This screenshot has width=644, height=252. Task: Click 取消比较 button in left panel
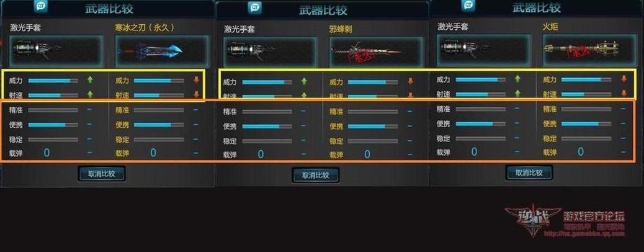102,173
